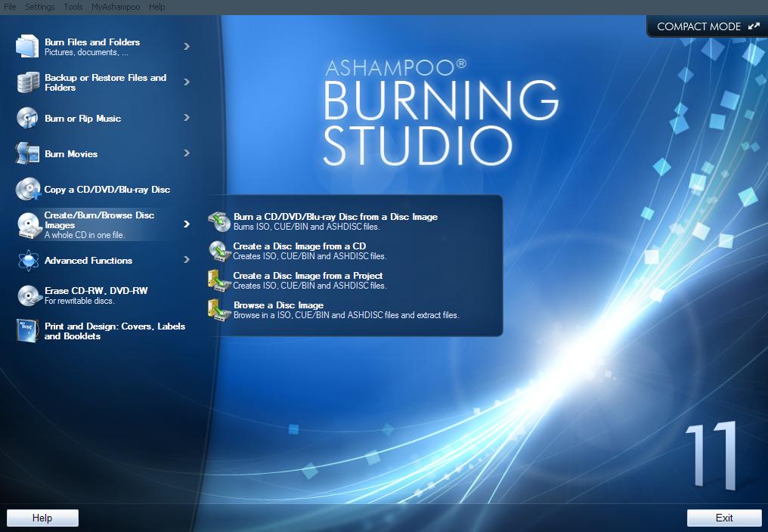Expand the Advanced Functions submenu arrow

click(x=187, y=260)
